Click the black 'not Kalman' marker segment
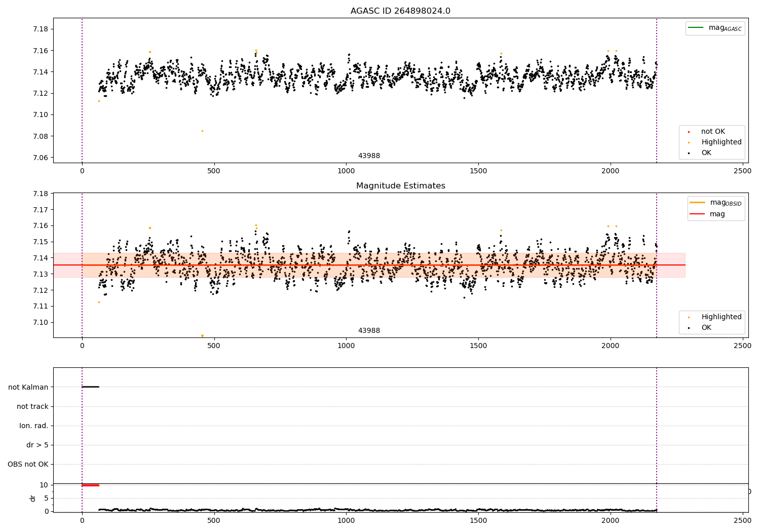760x532 pixels. pos(91,387)
